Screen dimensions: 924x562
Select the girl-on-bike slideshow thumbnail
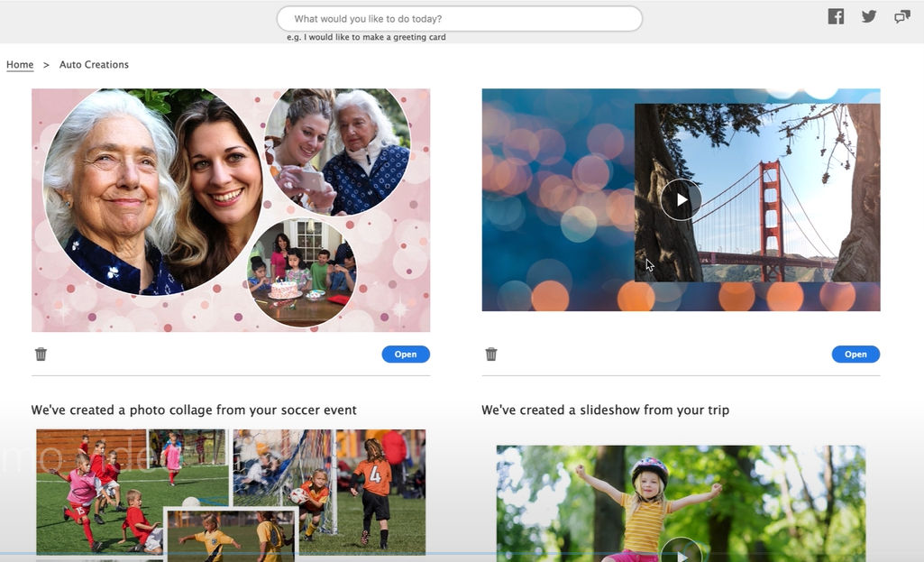click(681, 501)
